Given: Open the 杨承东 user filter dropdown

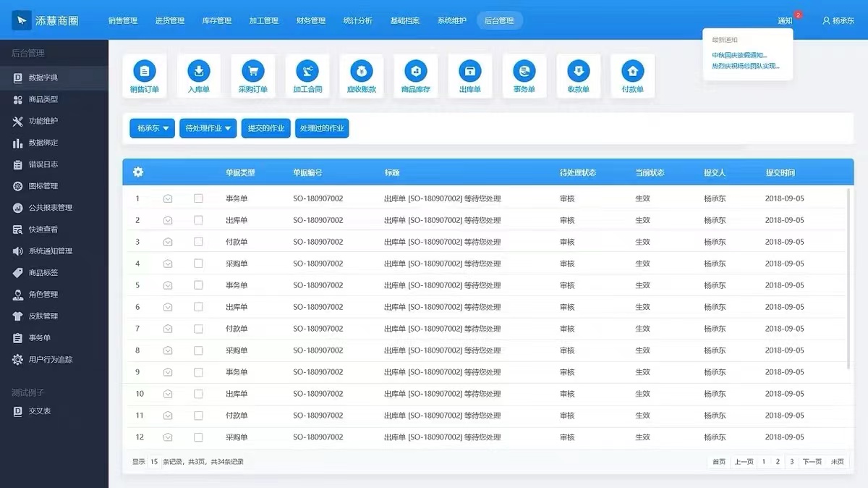Looking at the screenshot, I should (152, 127).
